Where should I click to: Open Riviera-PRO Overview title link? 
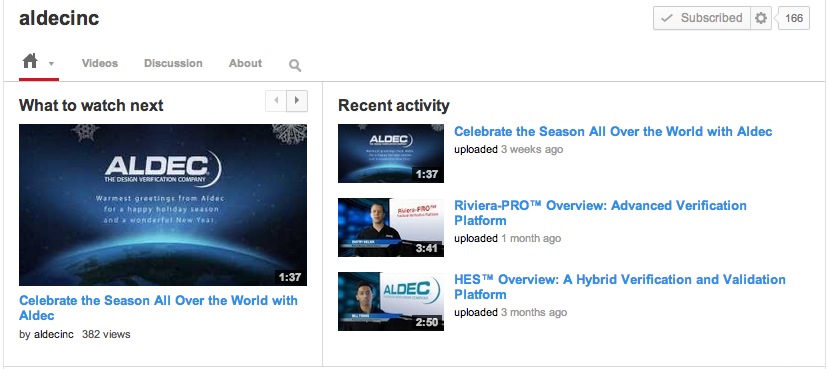click(x=600, y=213)
